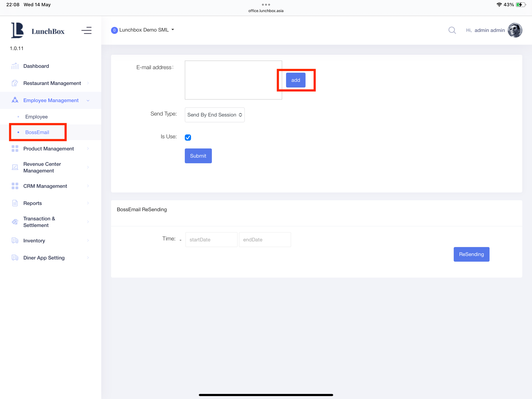Open Lunchbox Demo SML store dropdown
Image resolution: width=532 pixels, height=399 pixels.
[x=146, y=30]
